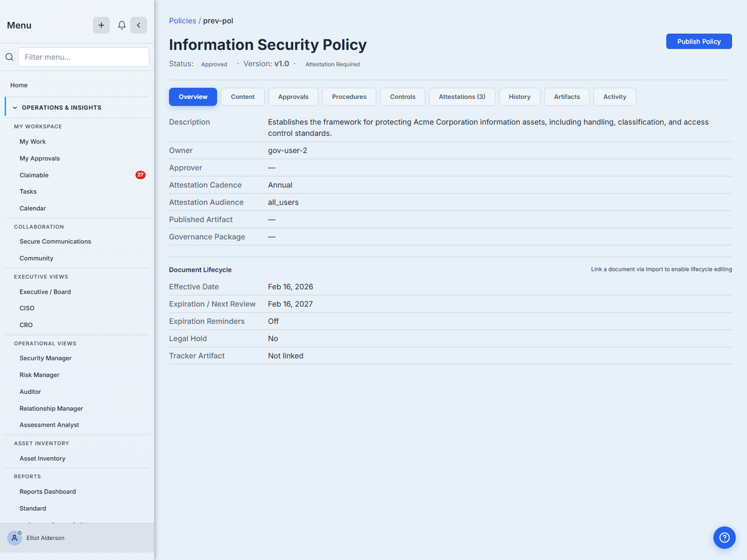The width and height of the screenshot is (747, 560).
Task: Open the Executive / Board view
Action: (x=45, y=292)
